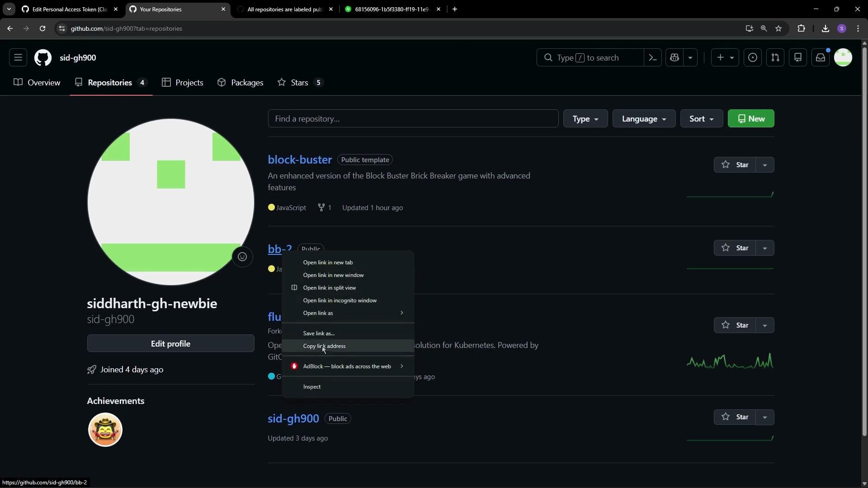
Task: Click the site information icon in address bar
Action: click(62, 28)
